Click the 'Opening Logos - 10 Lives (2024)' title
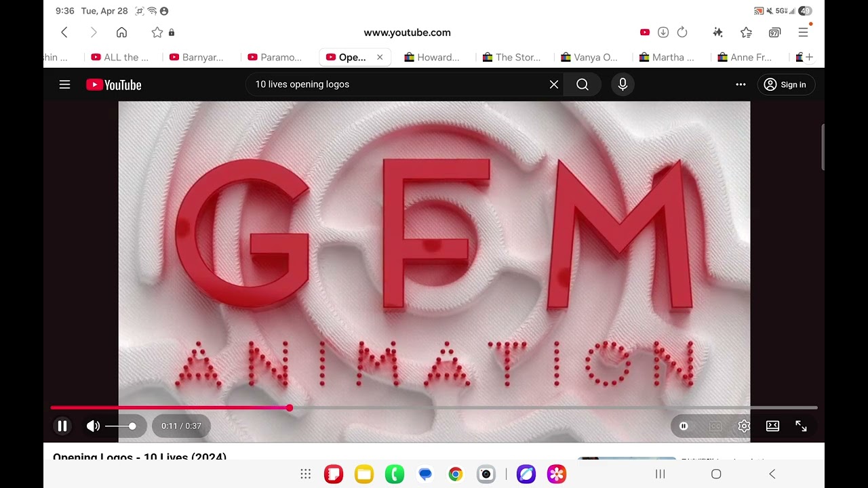This screenshot has width=868, height=488. [140, 457]
